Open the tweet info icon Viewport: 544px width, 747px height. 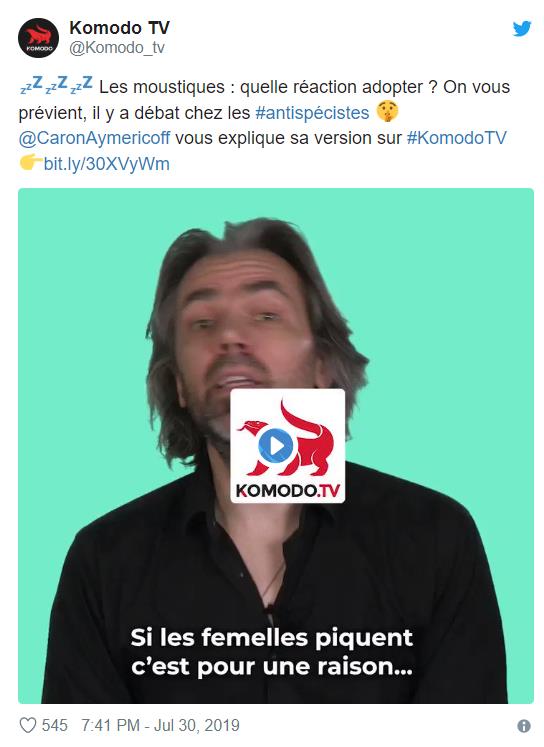pos(524,726)
